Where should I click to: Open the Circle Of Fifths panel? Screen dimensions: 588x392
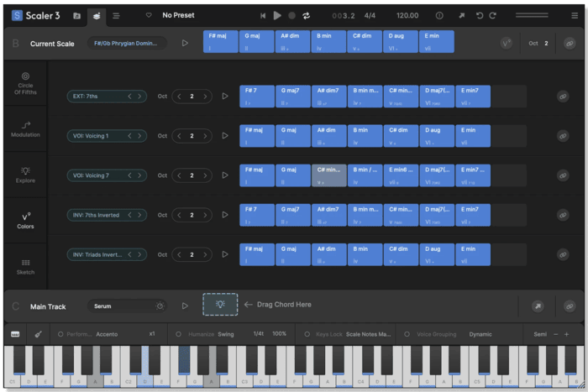[25, 81]
